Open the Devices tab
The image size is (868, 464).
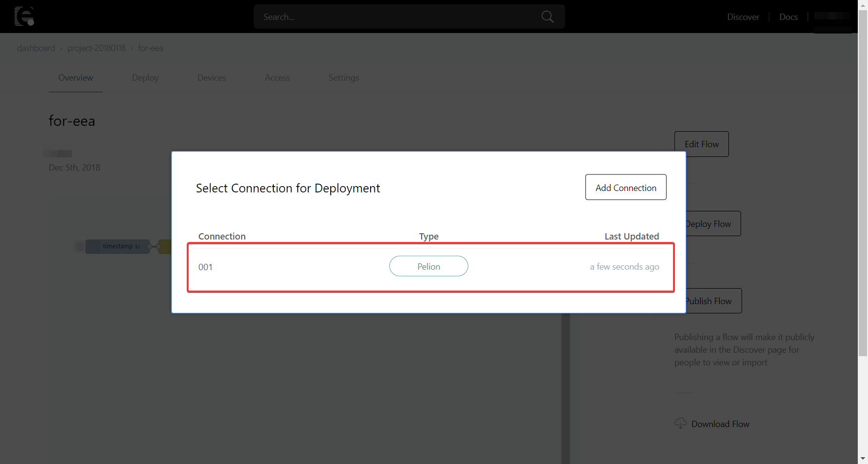tap(212, 77)
